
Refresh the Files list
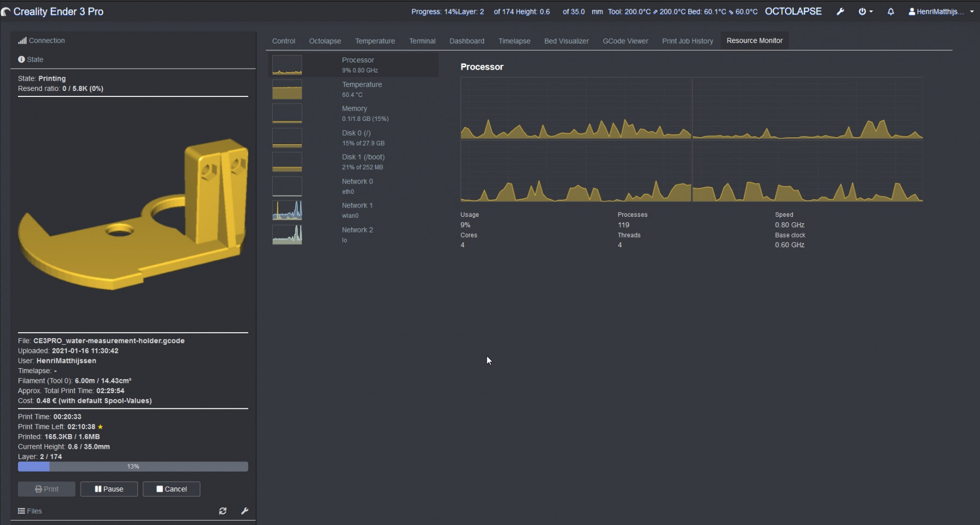click(223, 511)
